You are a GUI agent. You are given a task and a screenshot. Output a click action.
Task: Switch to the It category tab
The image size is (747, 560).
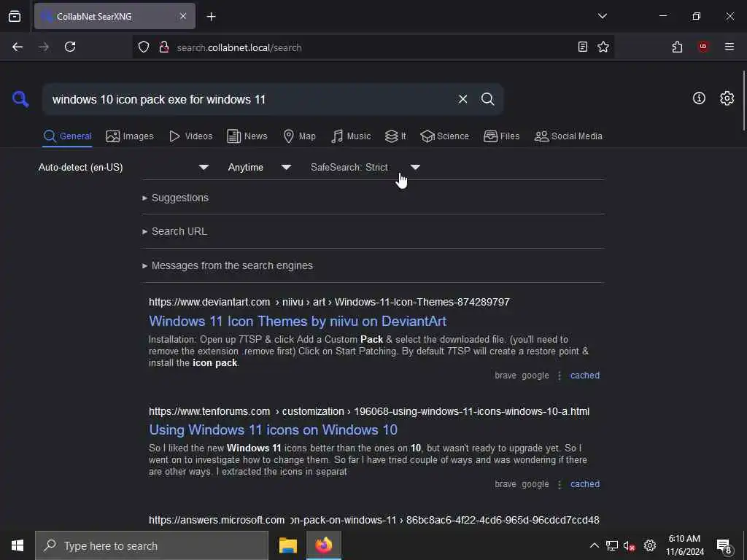(x=395, y=136)
